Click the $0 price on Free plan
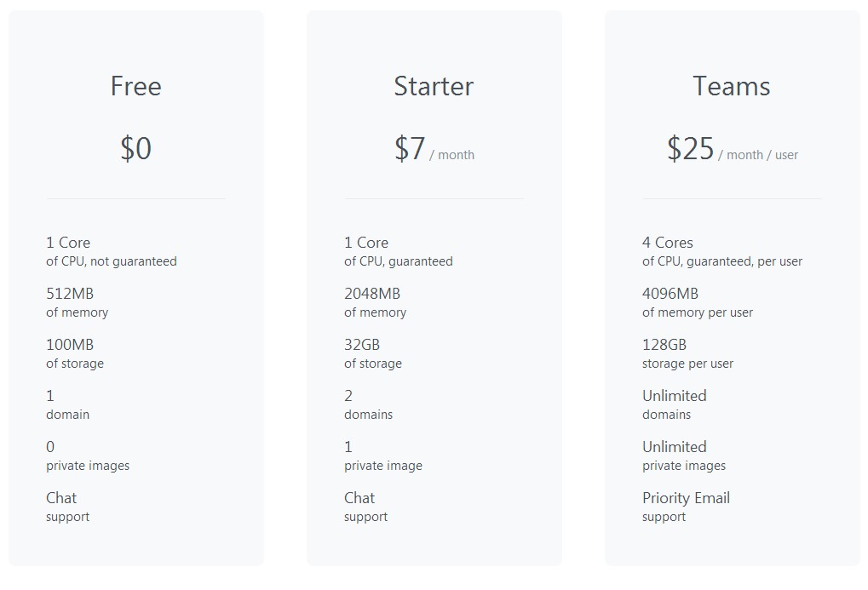The height and width of the screenshot is (590, 868). [x=135, y=148]
